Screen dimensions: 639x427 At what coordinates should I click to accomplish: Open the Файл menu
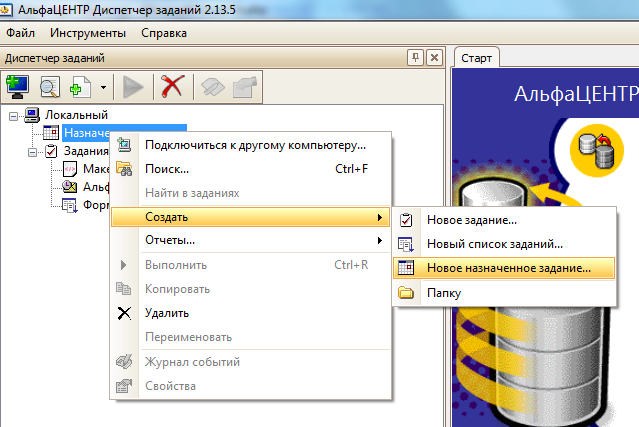pyautogui.click(x=20, y=33)
